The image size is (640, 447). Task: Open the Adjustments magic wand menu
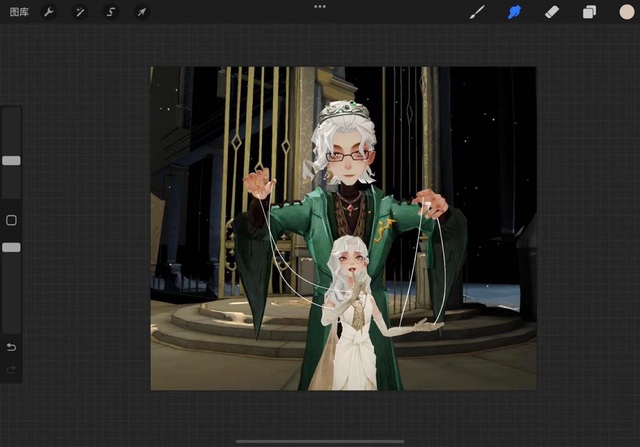80,12
